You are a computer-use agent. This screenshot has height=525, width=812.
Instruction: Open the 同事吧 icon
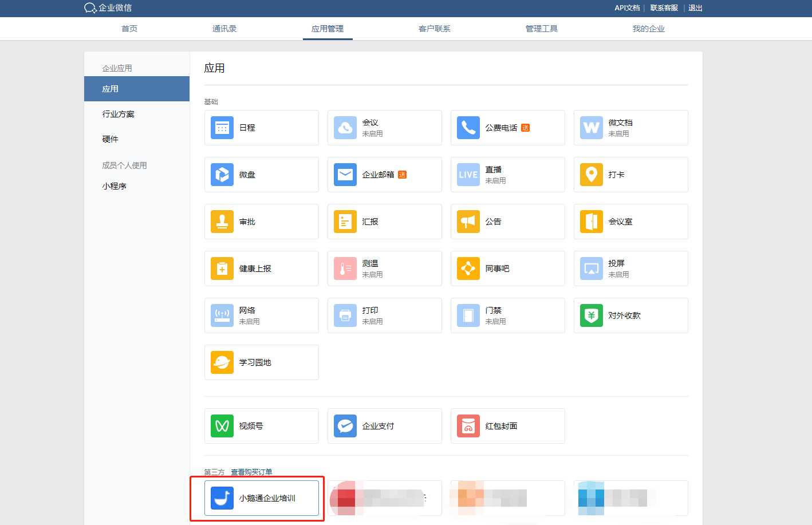pyautogui.click(x=468, y=269)
